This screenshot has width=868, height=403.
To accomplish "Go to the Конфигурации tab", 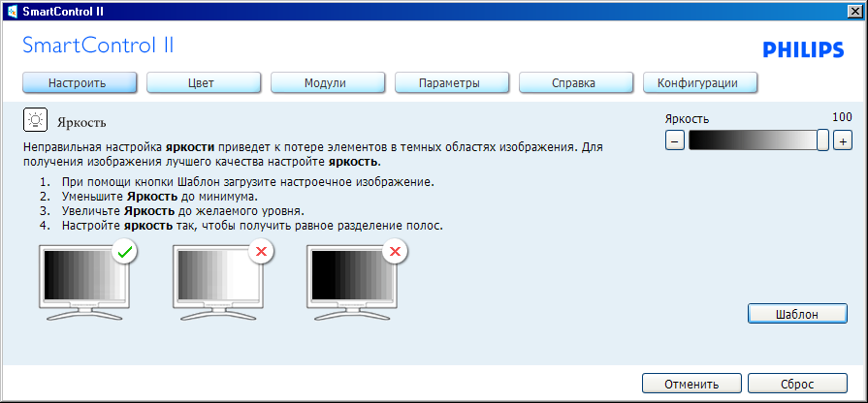I will [x=699, y=83].
